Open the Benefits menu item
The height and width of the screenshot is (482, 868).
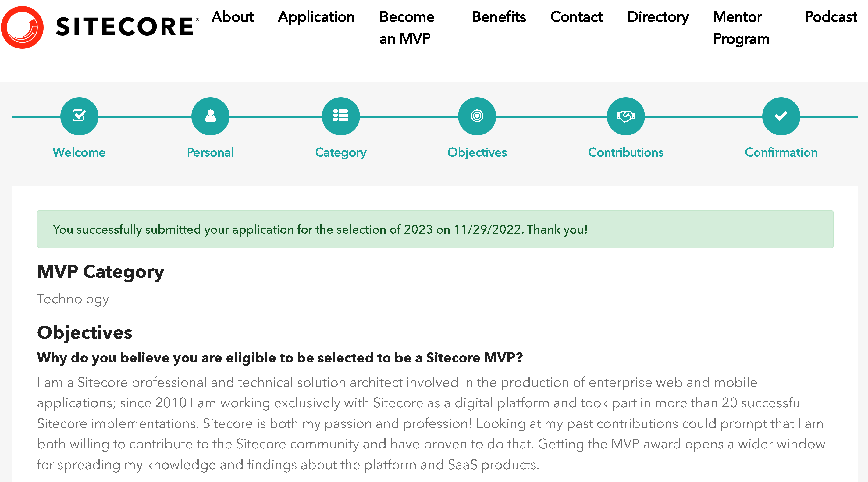click(x=499, y=17)
